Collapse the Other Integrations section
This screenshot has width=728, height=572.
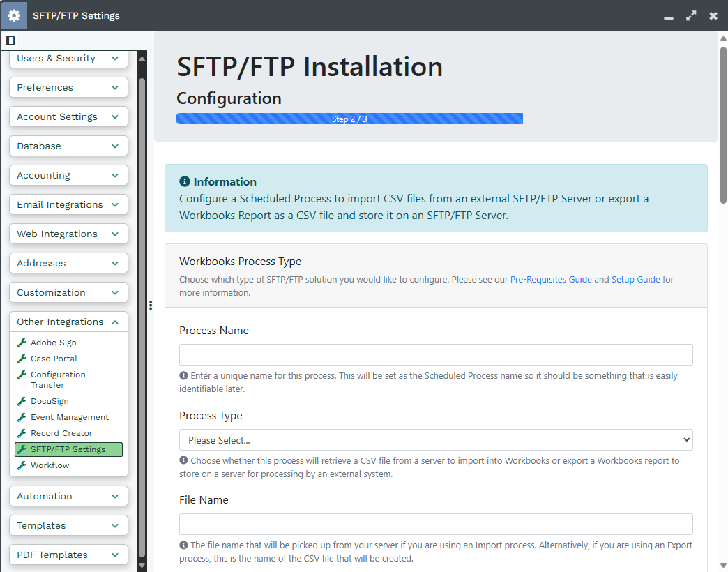pos(68,322)
